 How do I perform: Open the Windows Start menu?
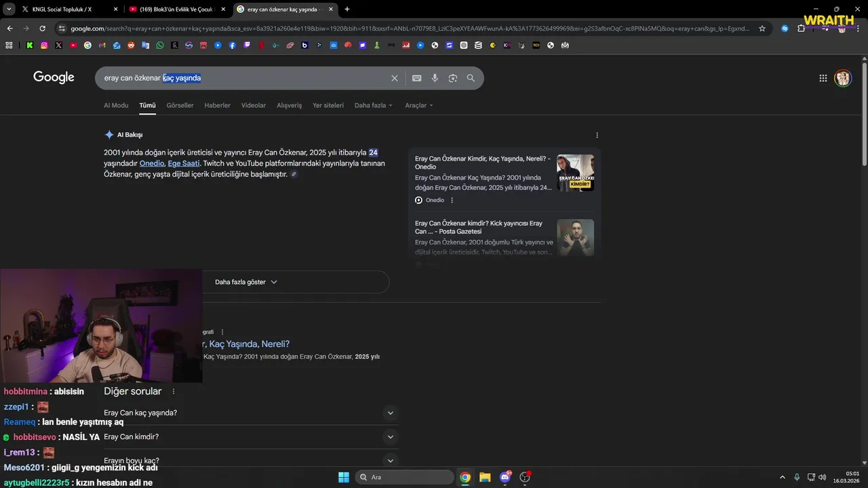point(344,477)
